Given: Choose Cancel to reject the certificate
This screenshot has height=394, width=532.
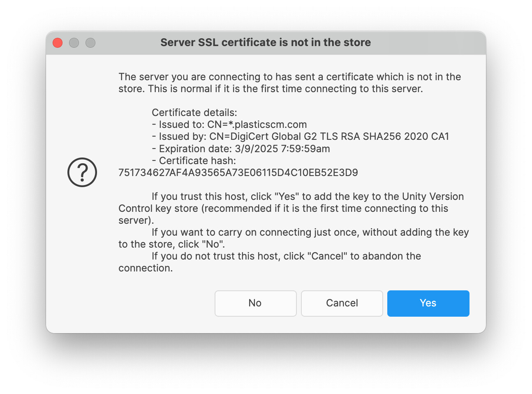Looking at the screenshot, I should tap(342, 303).
